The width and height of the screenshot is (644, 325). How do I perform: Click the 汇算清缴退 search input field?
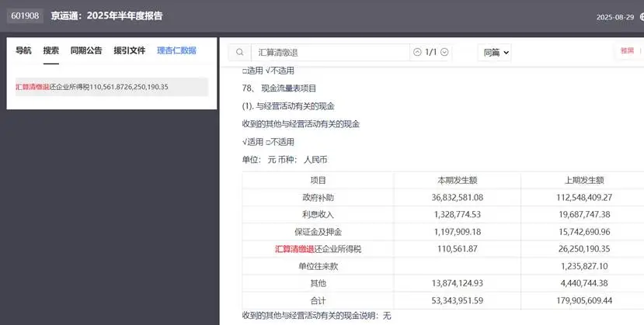pyautogui.click(x=330, y=53)
